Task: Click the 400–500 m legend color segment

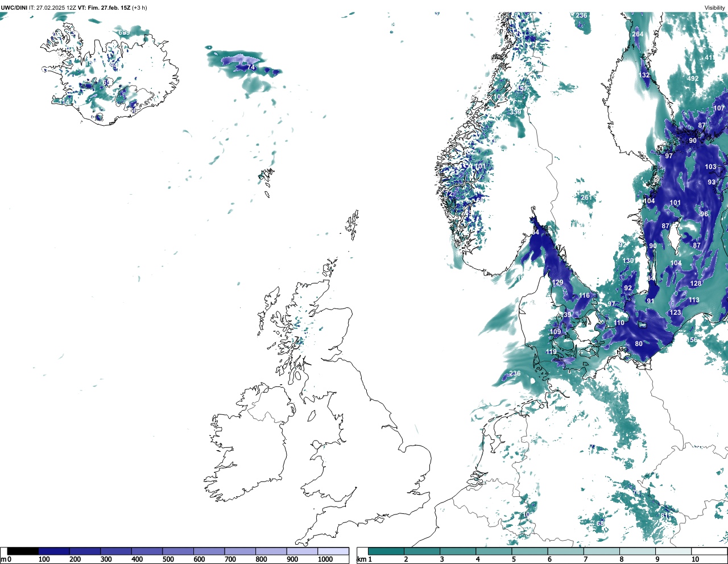Action: (147, 551)
